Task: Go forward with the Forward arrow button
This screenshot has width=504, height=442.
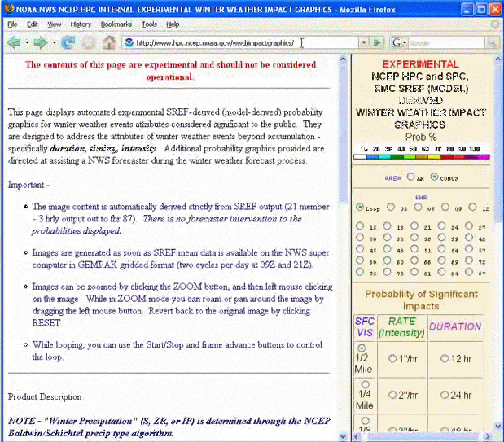Action: pos(41,42)
